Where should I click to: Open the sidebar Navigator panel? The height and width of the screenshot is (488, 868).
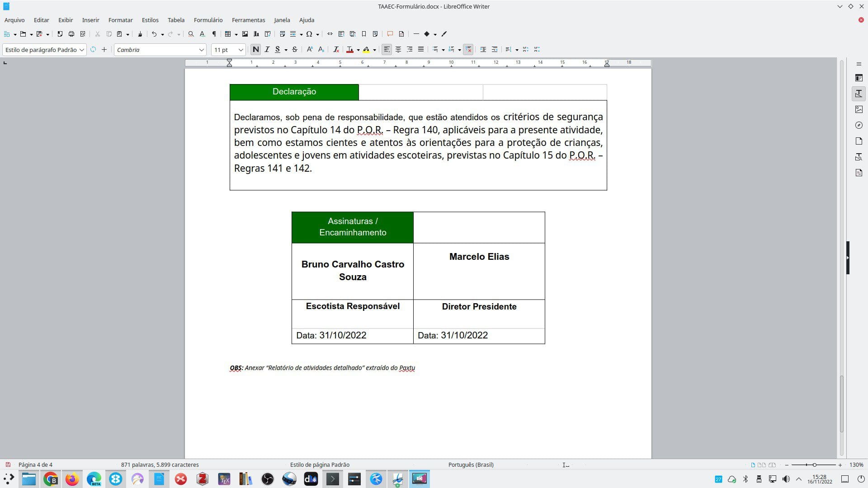[859, 125]
